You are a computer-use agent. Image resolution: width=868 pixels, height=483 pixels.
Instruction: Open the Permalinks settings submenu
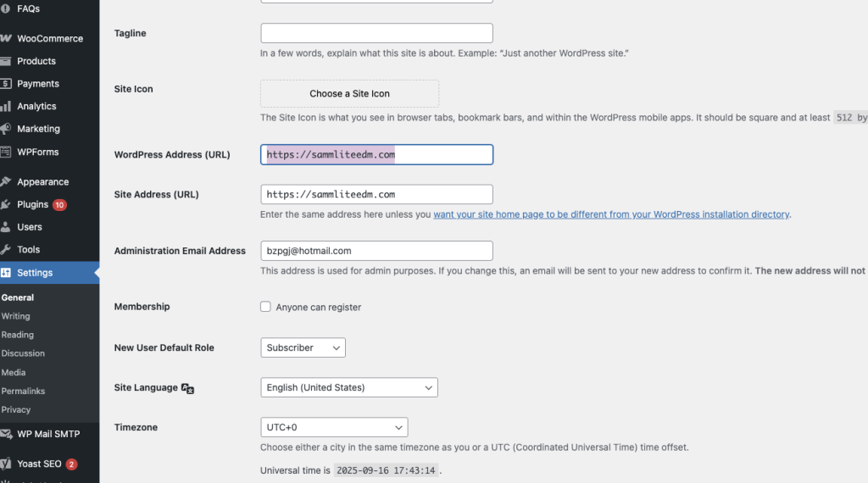[23, 391]
